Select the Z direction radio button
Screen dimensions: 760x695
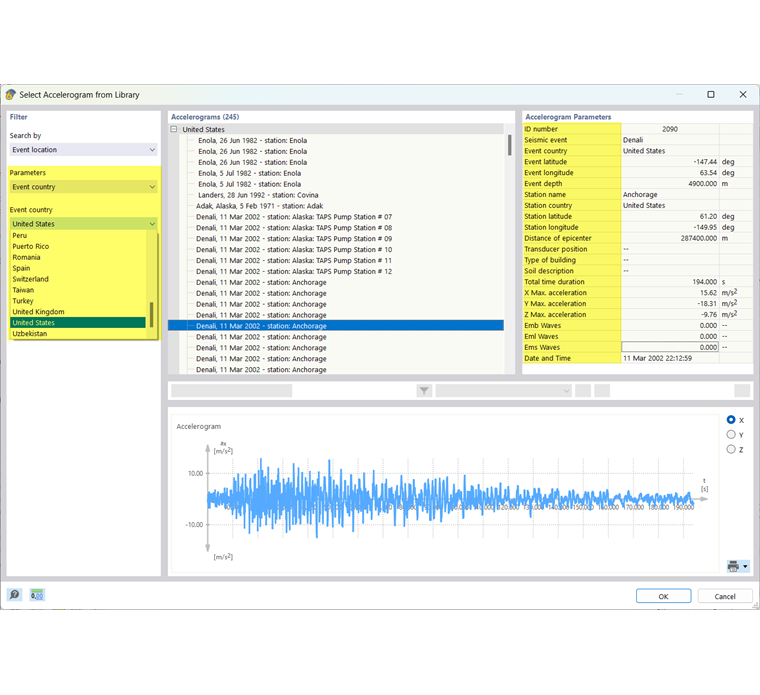coord(731,449)
